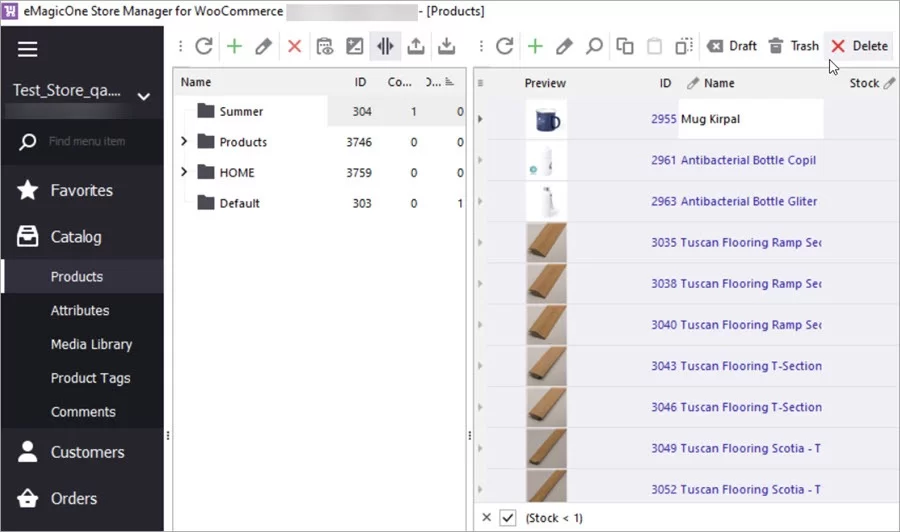Open the hamburger menu at top left
Screen dimensions: 900x532
(27, 49)
